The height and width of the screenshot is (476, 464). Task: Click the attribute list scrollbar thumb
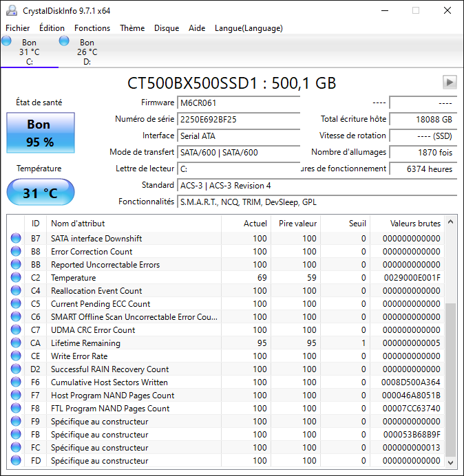point(450,380)
